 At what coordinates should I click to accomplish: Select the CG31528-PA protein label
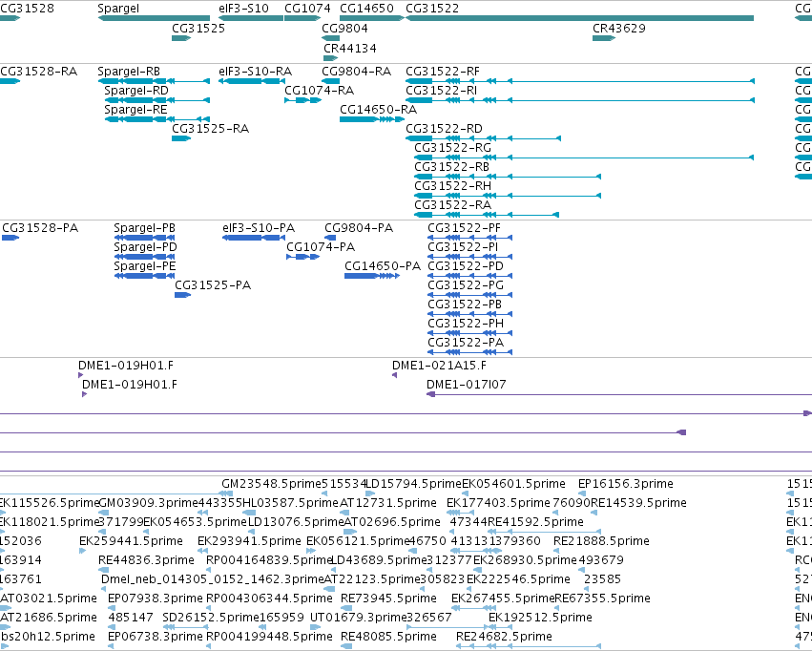(x=40, y=228)
